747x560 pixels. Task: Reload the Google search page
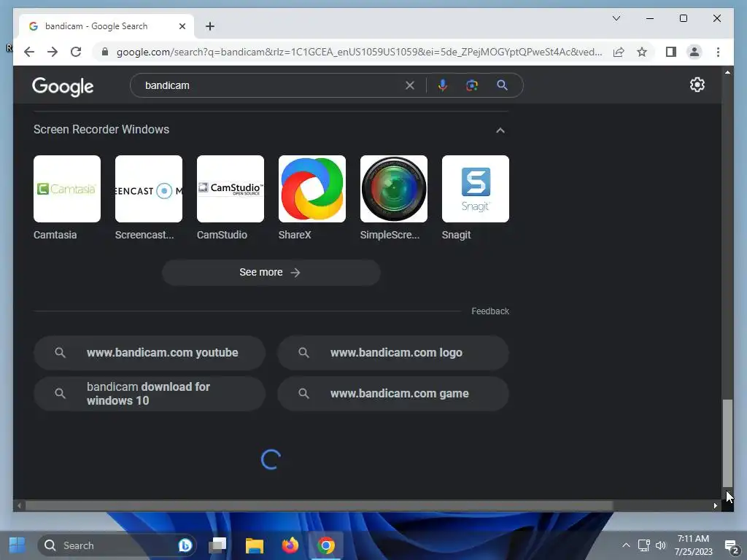pyautogui.click(x=76, y=52)
